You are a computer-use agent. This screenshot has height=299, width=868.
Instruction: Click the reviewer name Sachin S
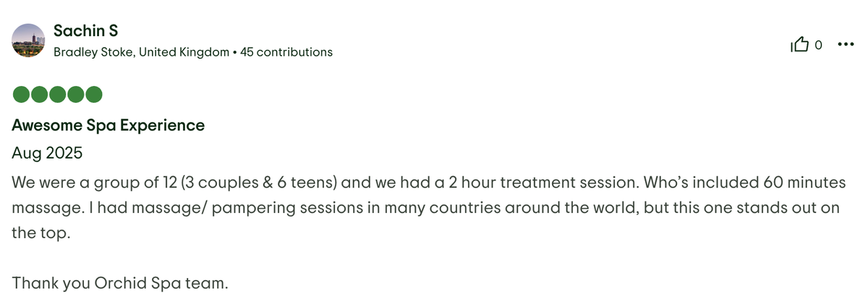85,31
